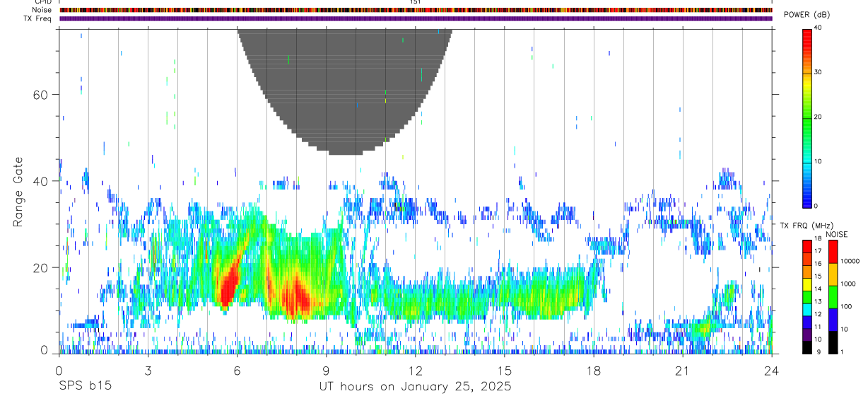This screenshot has height=401, width=868.
Task: Click the purple TX Freq strip at top
Action: [416, 18]
